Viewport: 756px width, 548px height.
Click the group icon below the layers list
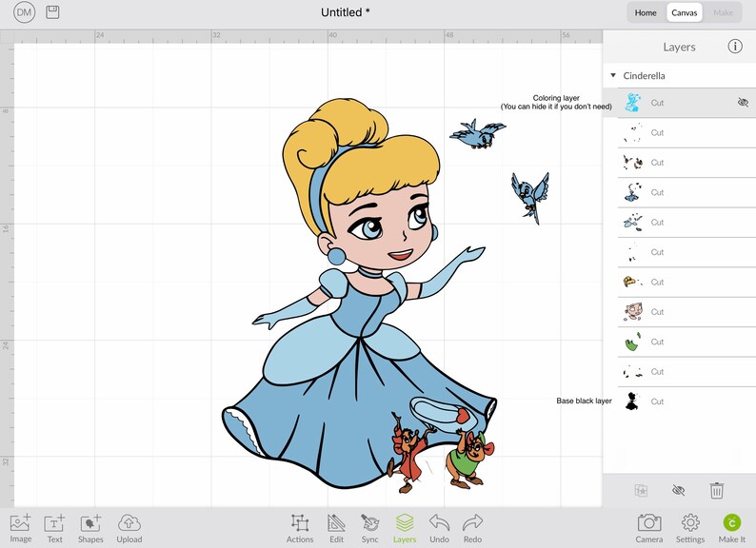[641, 491]
